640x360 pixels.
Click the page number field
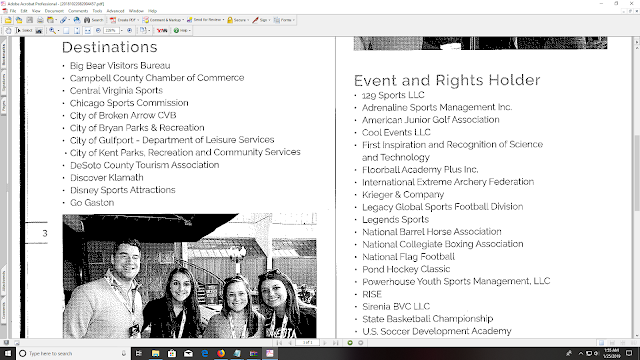tap(307, 343)
